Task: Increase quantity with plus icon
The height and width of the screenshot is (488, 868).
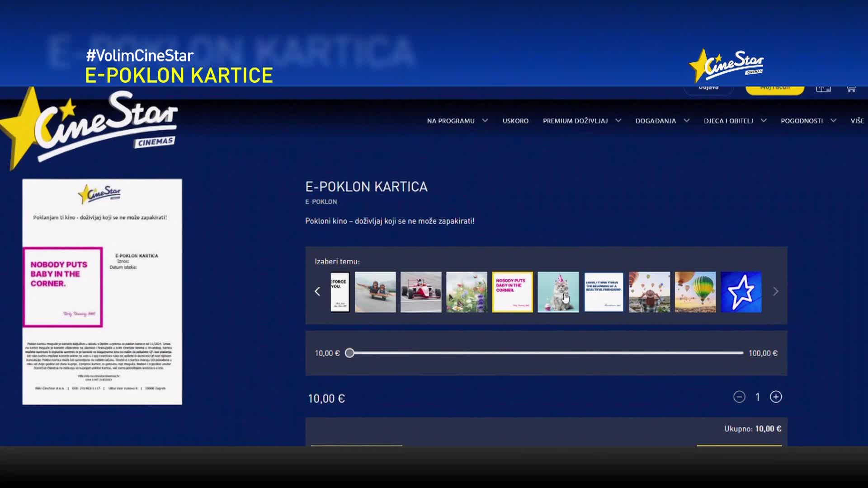Action: (x=776, y=397)
